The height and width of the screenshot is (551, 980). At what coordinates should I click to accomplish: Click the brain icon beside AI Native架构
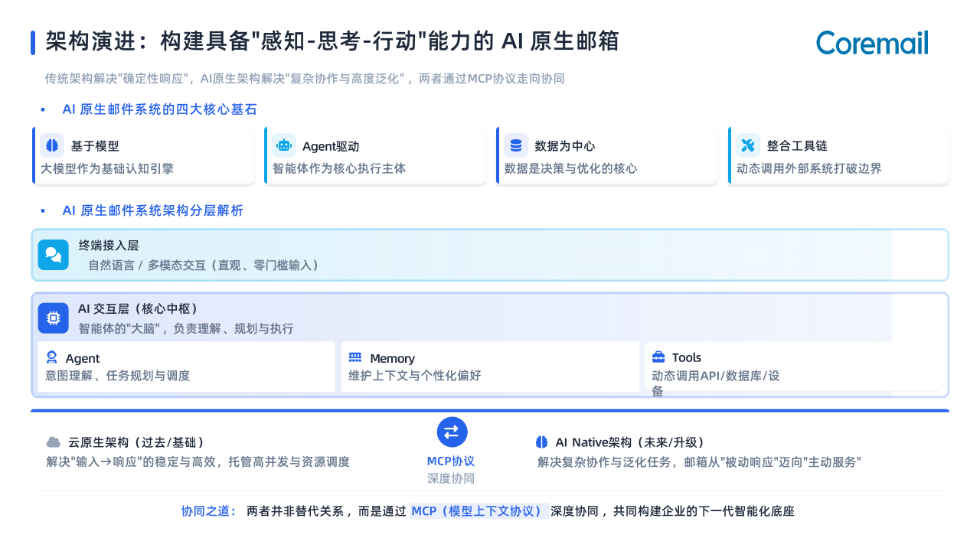coord(542,442)
